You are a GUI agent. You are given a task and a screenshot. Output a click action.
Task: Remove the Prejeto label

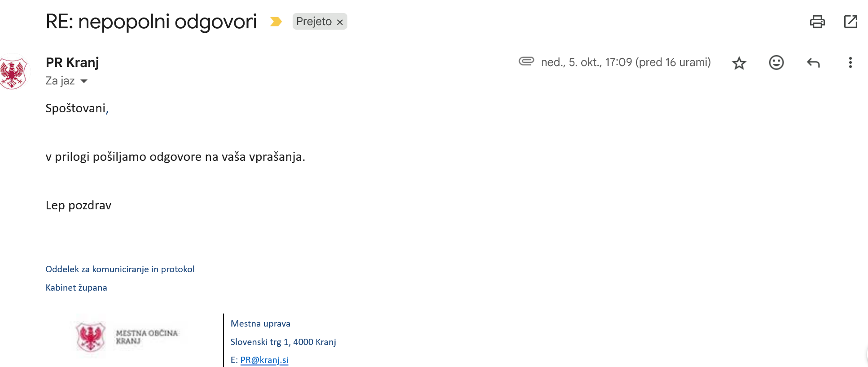click(340, 22)
